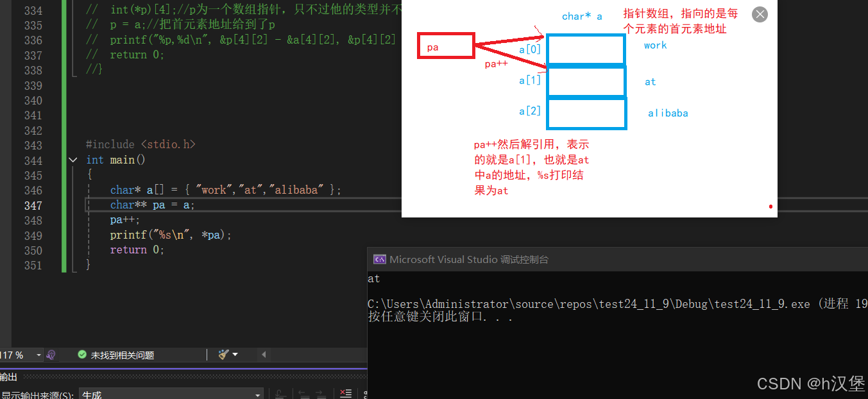The height and width of the screenshot is (399, 868).
Task: Click line number 344 in the gutter
Action: [33, 160]
